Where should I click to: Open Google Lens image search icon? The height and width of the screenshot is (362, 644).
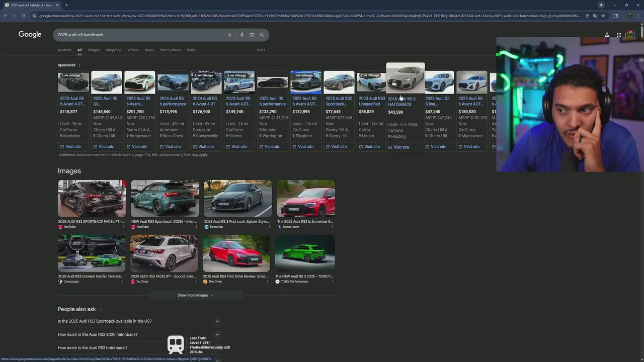click(x=252, y=35)
